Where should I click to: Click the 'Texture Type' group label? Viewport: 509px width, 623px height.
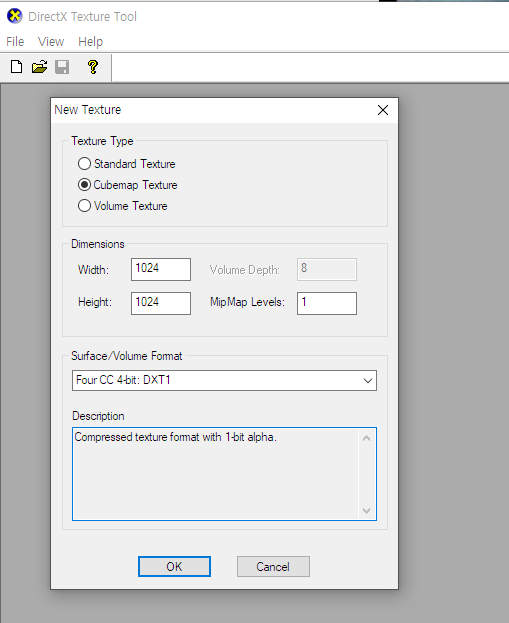coord(103,141)
